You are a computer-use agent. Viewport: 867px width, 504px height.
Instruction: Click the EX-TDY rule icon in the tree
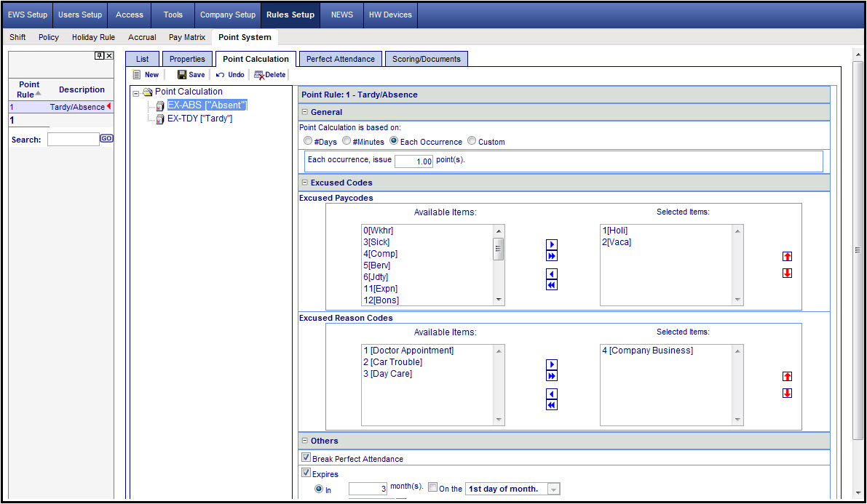[x=160, y=119]
